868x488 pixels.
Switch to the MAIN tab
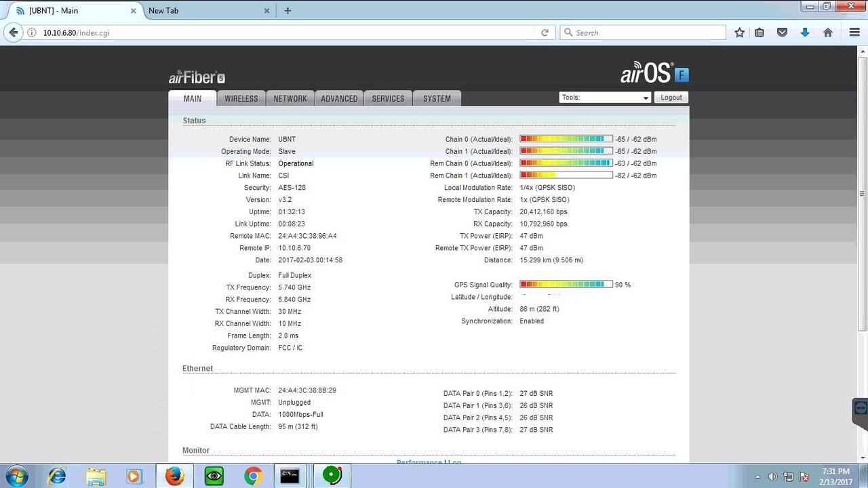pos(193,98)
